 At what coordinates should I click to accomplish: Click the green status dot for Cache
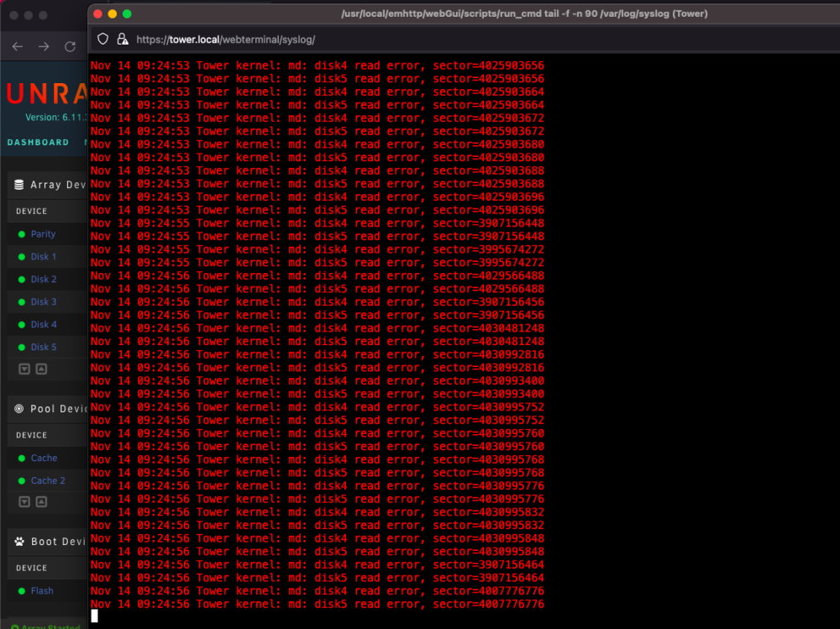[x=22, y=458]
